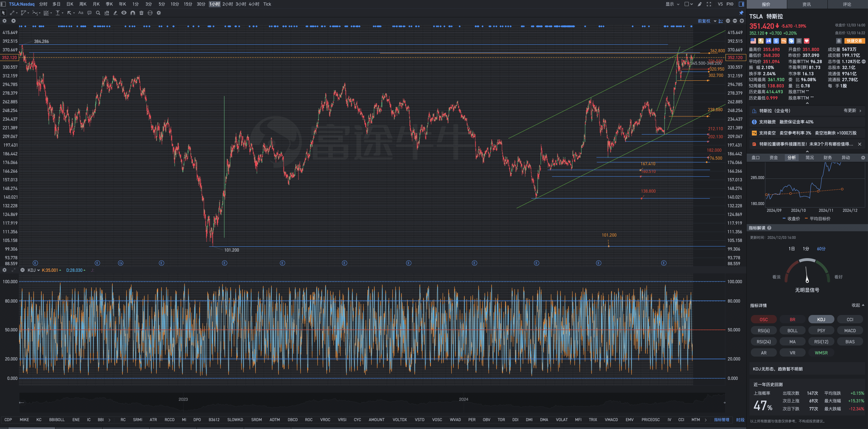
Task: Open the KDJ indicator name dropdown
Action: pos(34,270)
